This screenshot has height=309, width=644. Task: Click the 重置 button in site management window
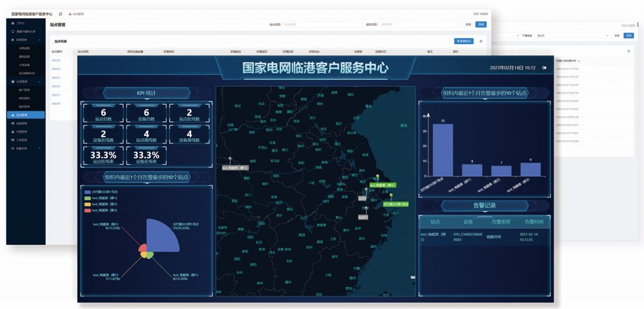coord(468,25)
